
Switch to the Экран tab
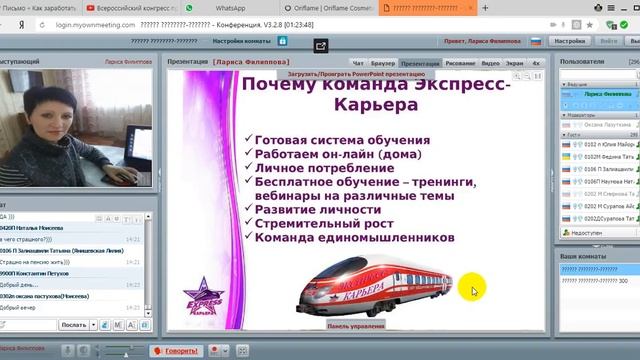click(514, 63)
